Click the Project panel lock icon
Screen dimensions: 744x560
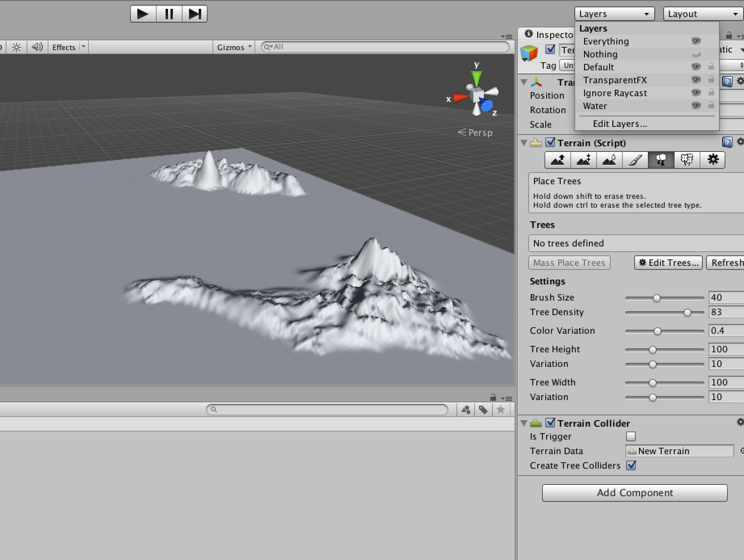[493, 397]
